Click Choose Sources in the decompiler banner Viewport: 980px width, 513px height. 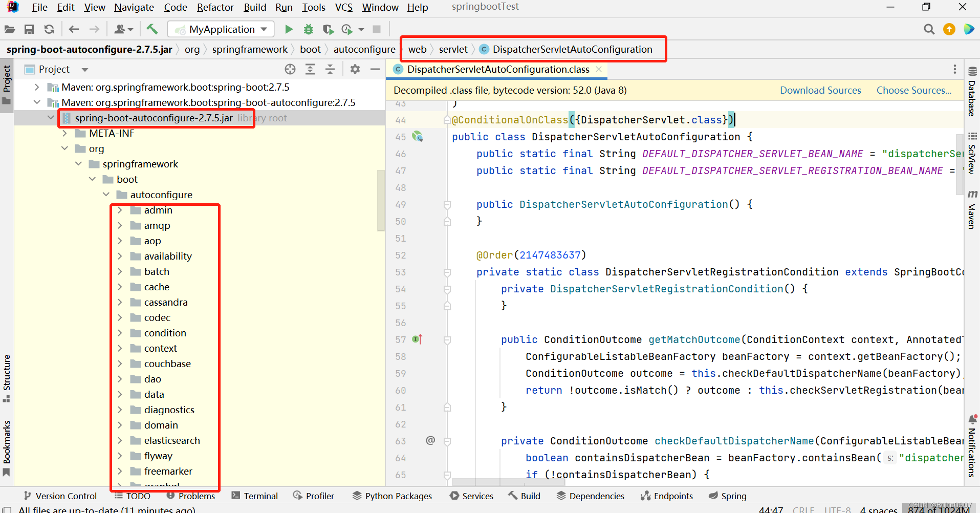[914, 90]
